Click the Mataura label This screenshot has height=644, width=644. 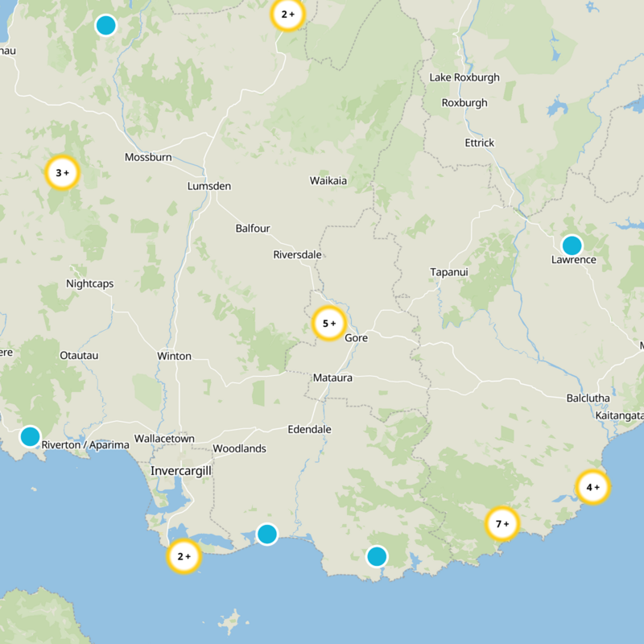332,378
